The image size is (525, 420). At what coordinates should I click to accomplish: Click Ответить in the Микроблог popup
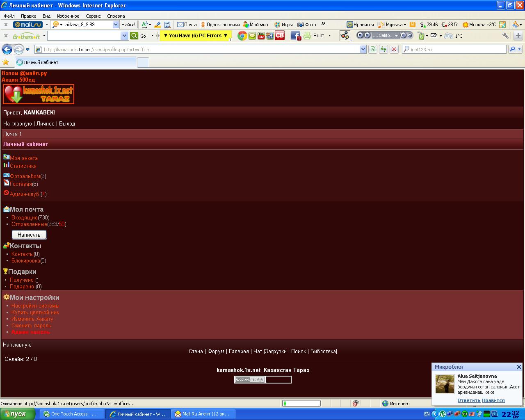[469, 401]
